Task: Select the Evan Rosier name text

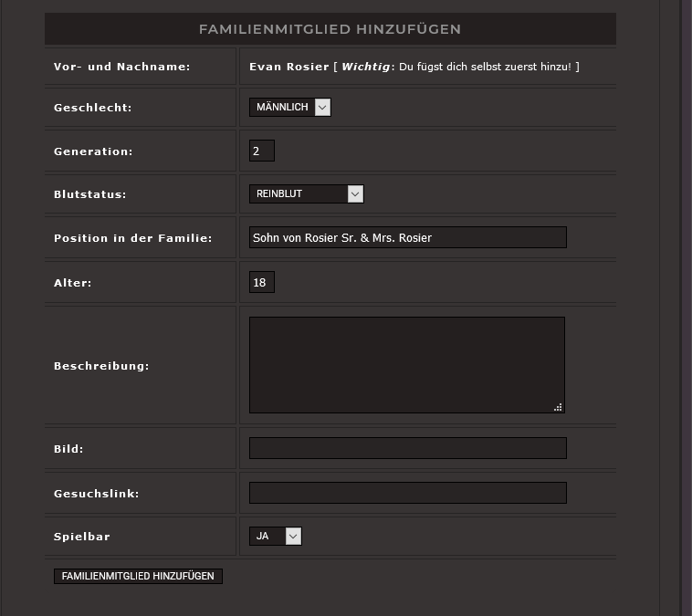Action: click(x=288, y=67)
